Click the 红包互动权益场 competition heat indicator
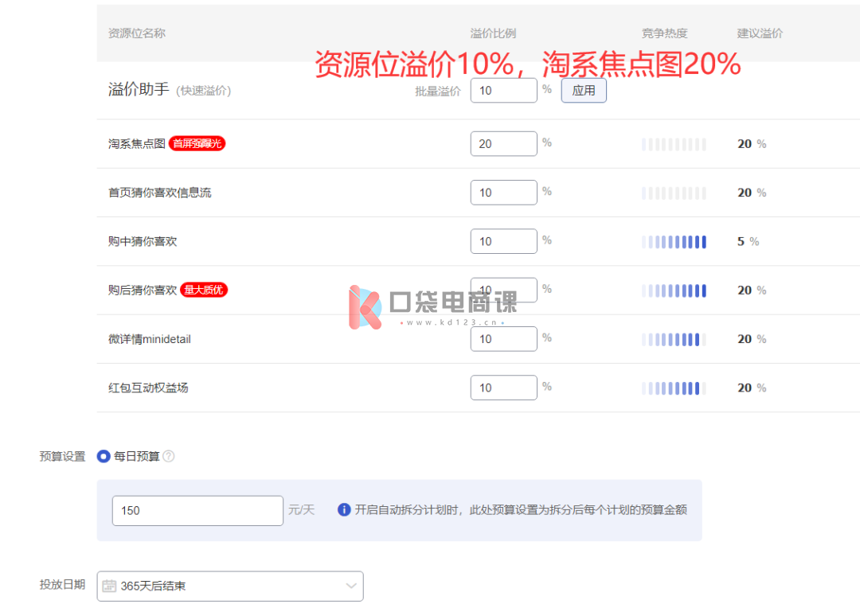The image size is (860, 616). [x=674, y=388]
